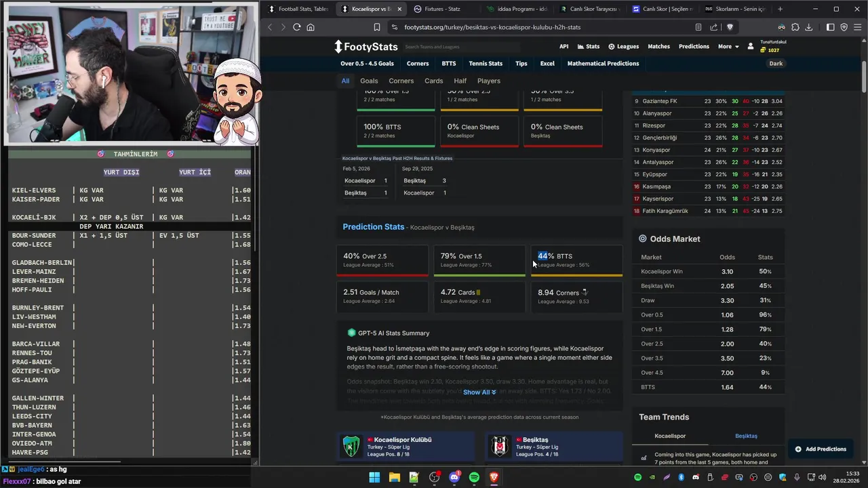Open Over 0.5 - 4.5 Goals menu
The height and width of the screenshot is (488, 868).
(x=367, y=63)
